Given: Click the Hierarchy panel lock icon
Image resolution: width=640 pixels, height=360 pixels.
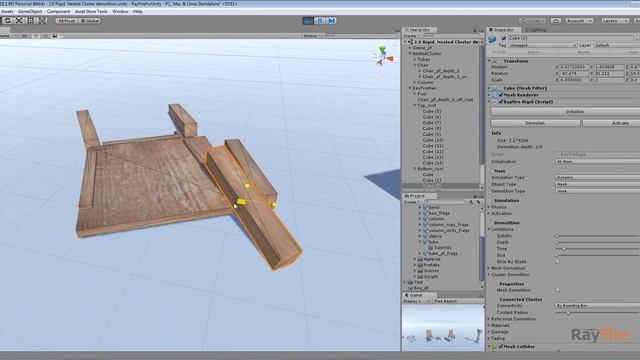Looking at the screenshot, I should coord(475,30).
